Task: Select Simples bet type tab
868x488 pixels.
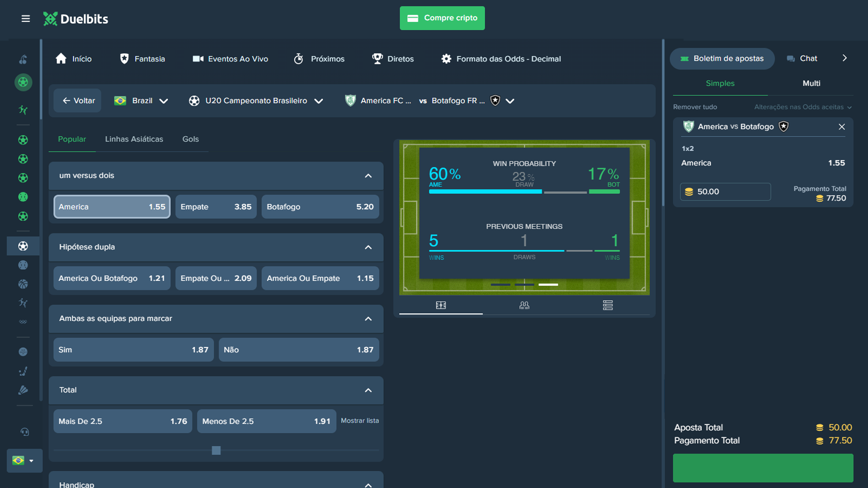Action: [720, 84]
